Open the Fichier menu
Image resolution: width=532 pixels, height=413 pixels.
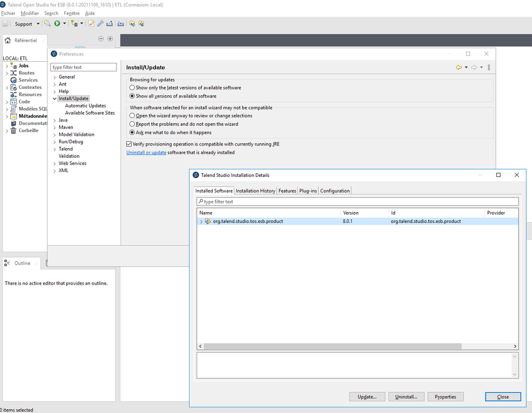[8, 13]
